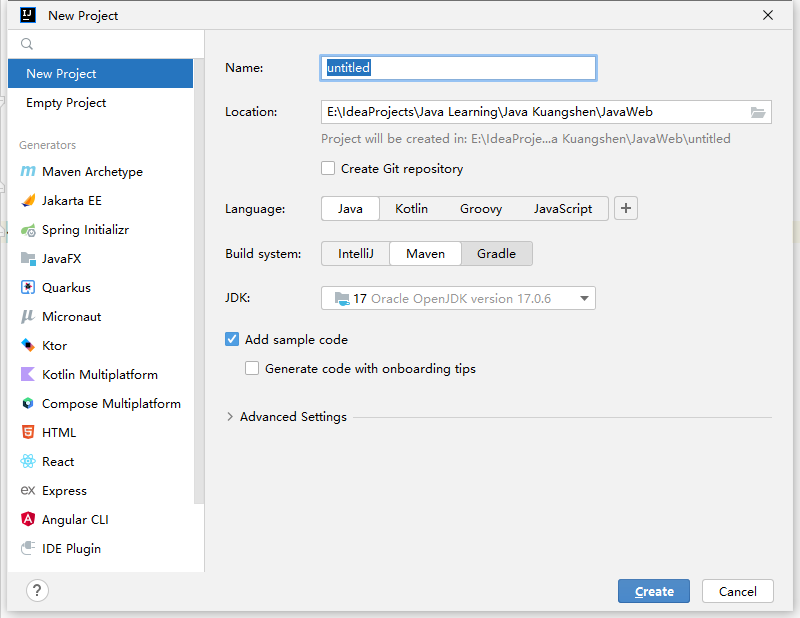Select Empty Project in sidebar

tap(101, 103)
